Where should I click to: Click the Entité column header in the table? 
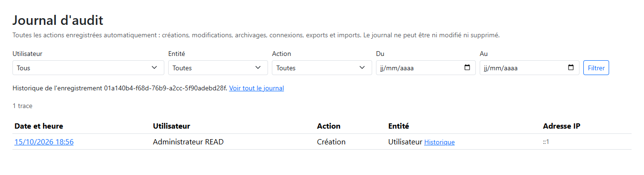click(398, 126)
